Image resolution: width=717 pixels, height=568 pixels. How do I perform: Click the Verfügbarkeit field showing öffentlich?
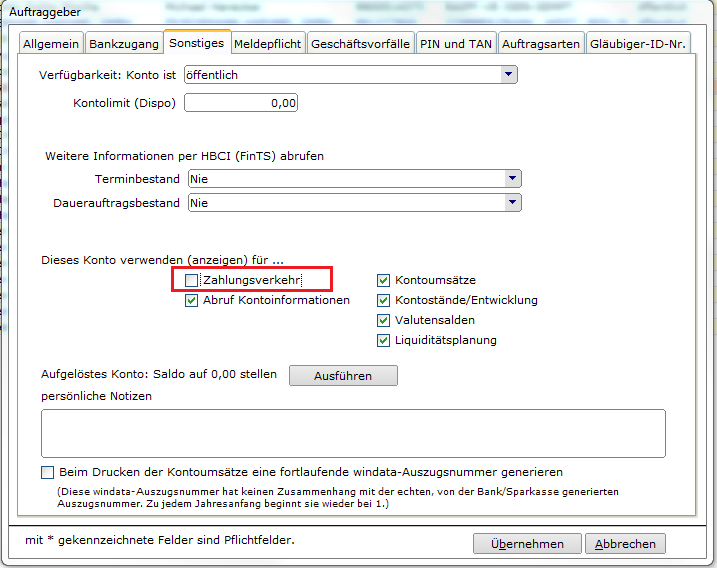coord(351,75)
